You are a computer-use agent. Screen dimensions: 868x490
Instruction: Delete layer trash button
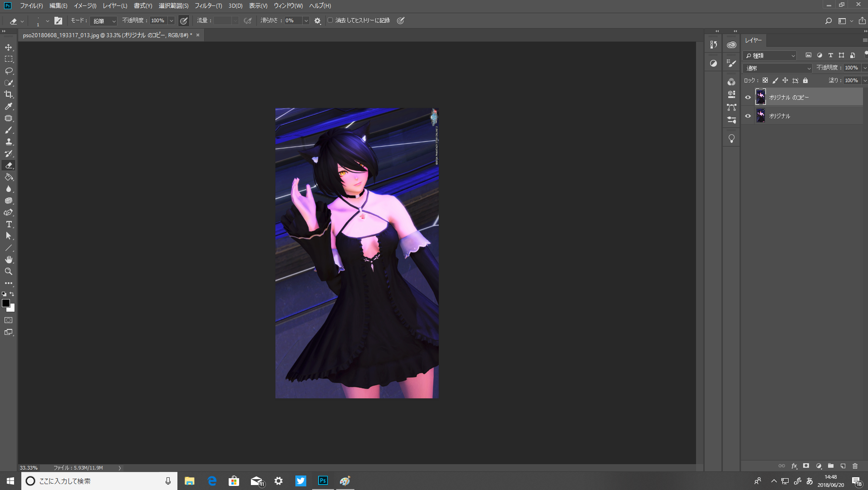point(855,466)
